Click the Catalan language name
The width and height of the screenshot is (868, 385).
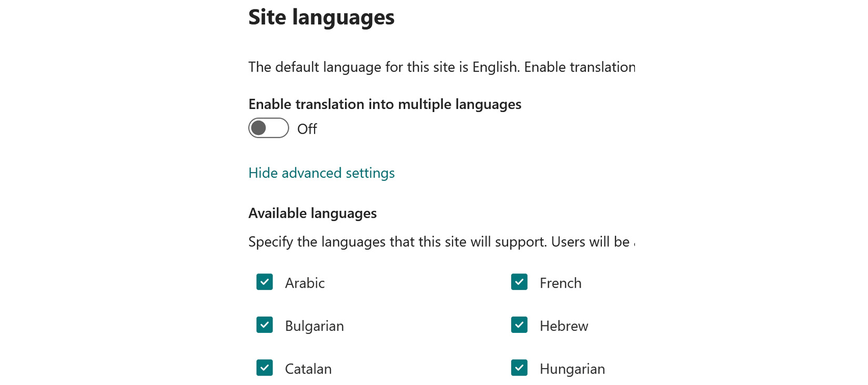pos(308,369)
